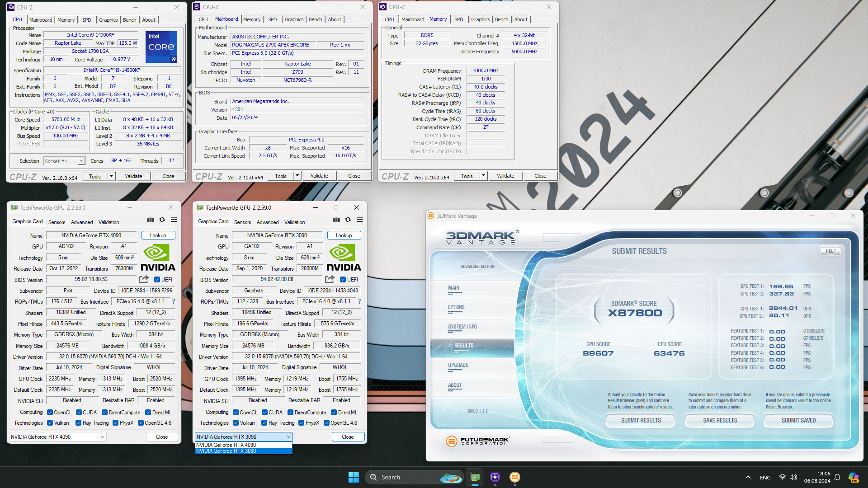Open Advanced tab in RTX 3090 GPU-Z
The width and height of the screenshot is (868, 488).
pos(268,222)
